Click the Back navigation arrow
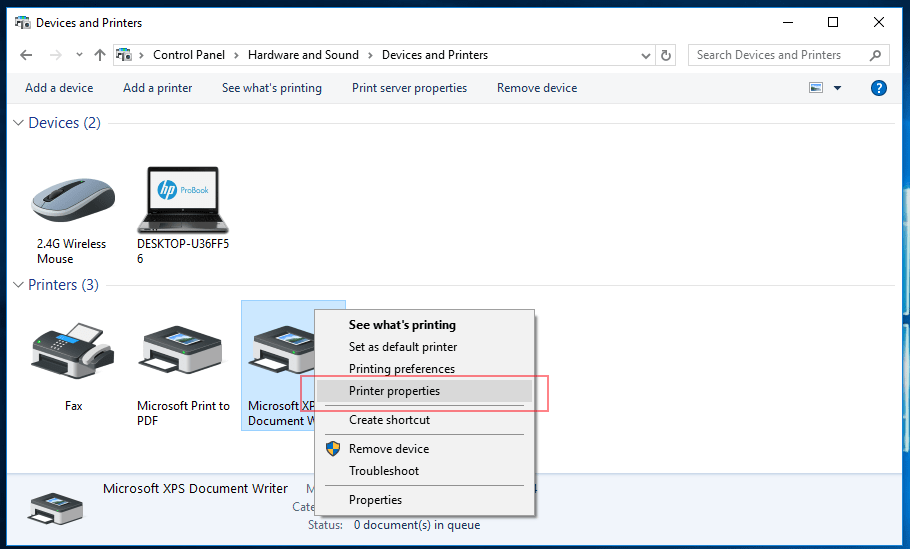This screenshot has width=910, height=549. [x=26, y=55]
